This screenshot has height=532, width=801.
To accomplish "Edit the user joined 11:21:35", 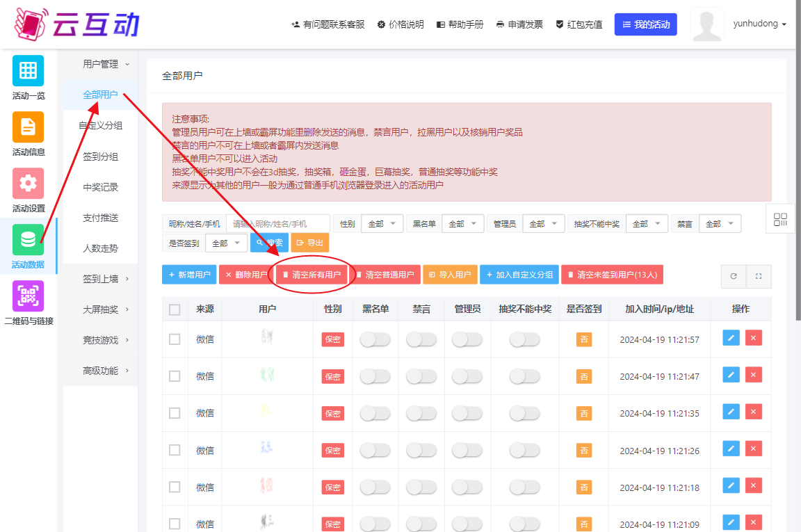I will click(731, 412).
